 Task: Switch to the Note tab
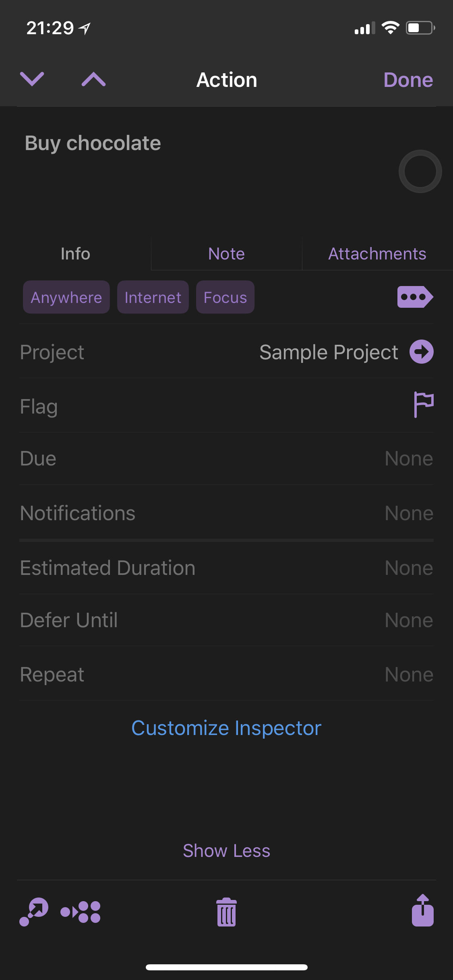(x=226, y=254)
